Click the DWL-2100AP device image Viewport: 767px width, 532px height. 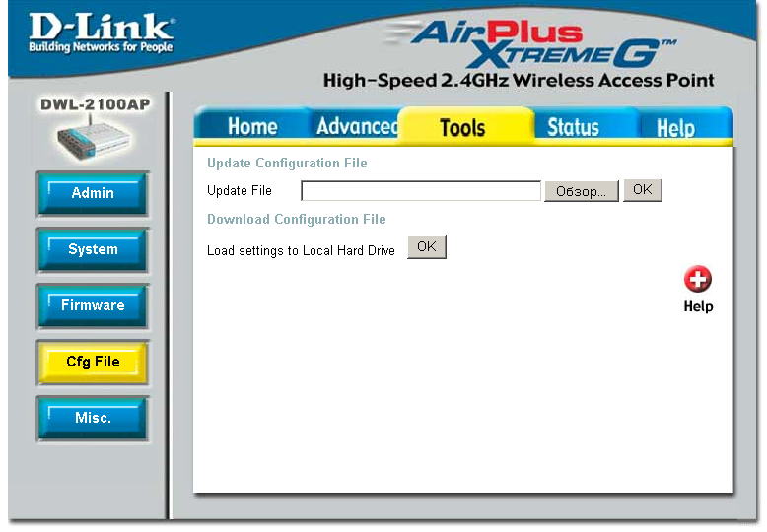pyautogui.click(x=94, y=139)
